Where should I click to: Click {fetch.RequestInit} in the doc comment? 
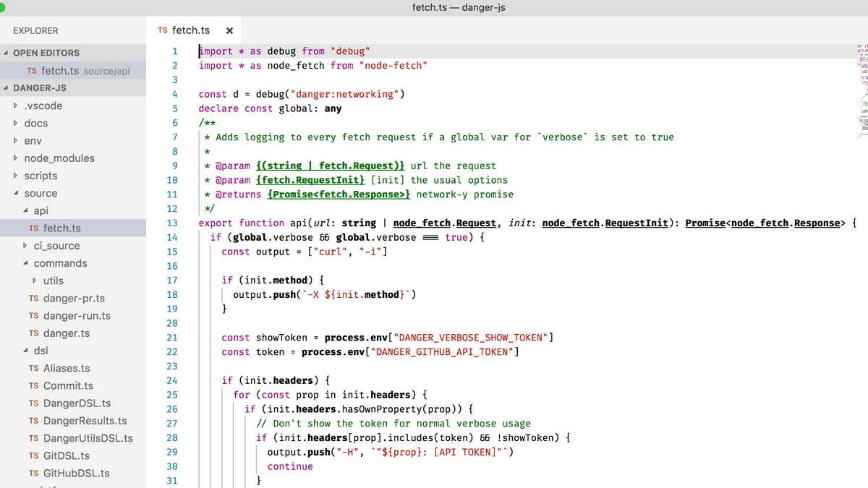[x=310, y=180]
